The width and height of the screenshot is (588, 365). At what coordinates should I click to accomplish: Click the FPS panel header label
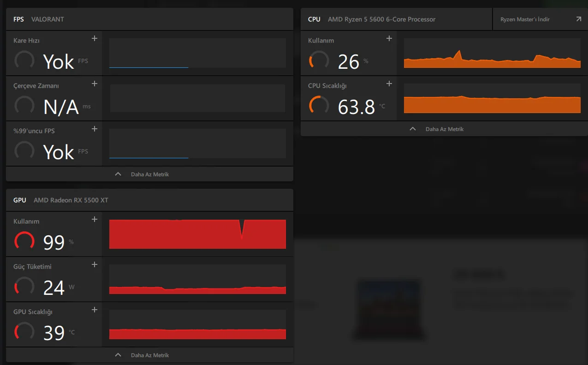(x=19, y=19)
